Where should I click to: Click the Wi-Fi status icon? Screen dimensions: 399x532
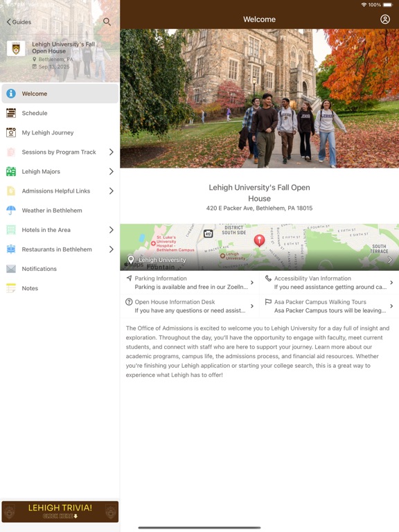[364, 5]
